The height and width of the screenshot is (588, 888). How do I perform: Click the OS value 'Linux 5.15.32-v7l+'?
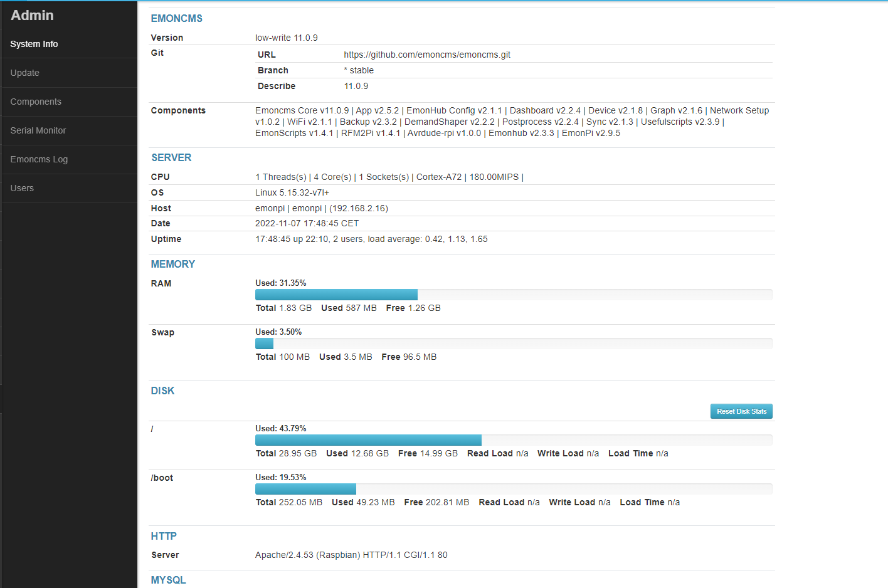[292, 192]
